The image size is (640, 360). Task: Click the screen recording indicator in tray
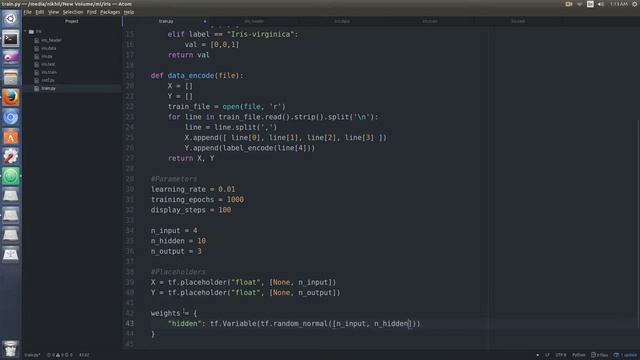pyautogui.click(x=569, y=4)
